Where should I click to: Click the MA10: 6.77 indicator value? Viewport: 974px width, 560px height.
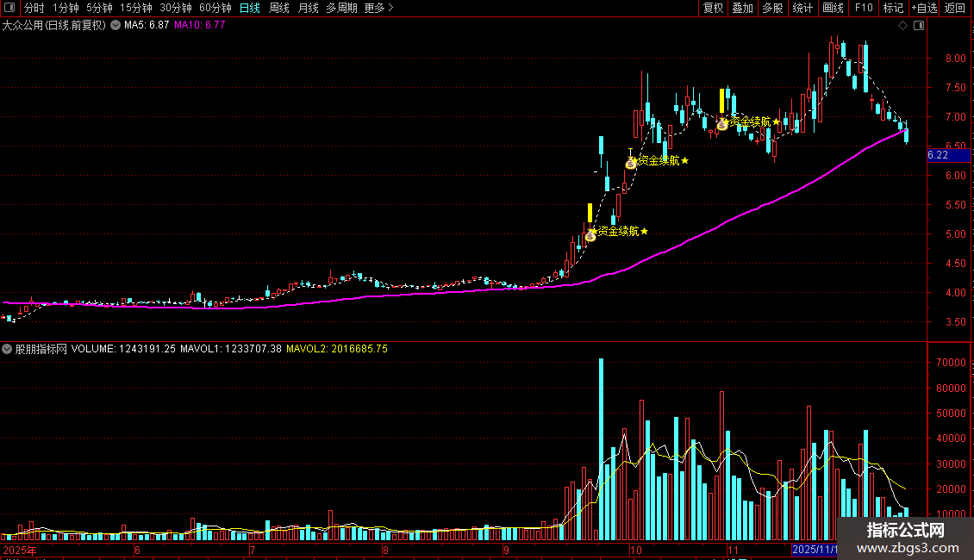[x=200, y=25]
